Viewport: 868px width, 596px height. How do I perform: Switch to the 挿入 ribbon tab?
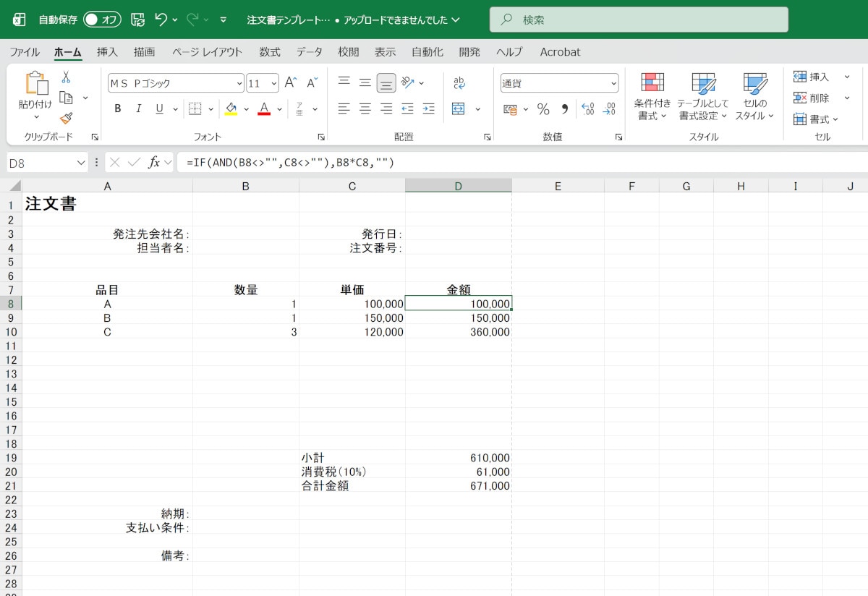click(x=107, y=52)
